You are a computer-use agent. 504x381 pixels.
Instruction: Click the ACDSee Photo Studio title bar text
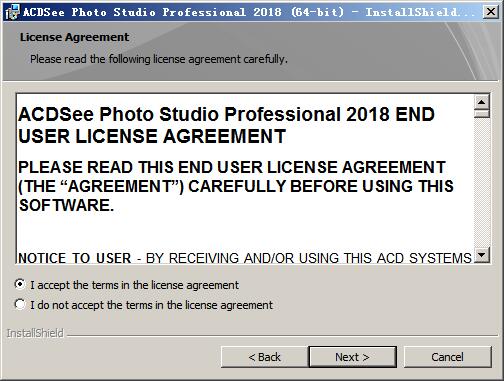[249, 12]
